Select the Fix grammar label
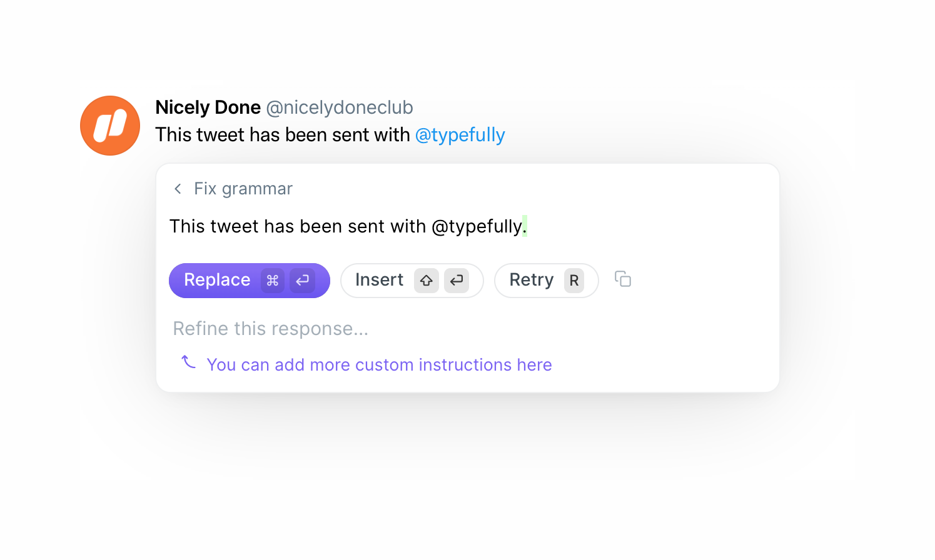The height and width of the screenshot is (560, 935). click(243, 188)
